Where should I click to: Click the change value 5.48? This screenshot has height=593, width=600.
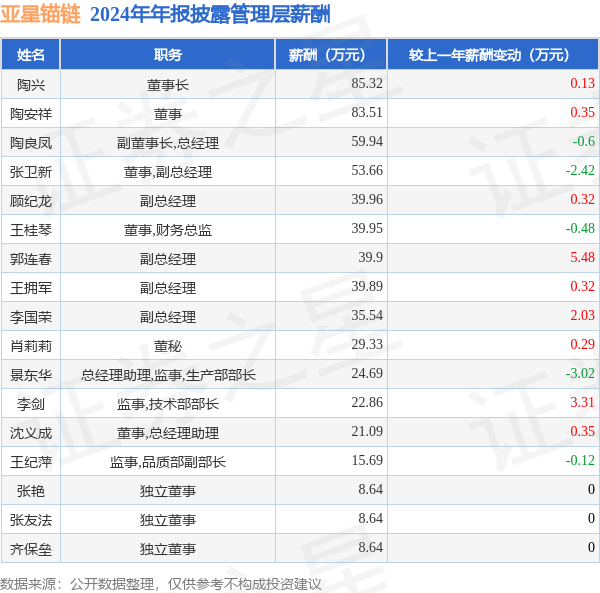pyautogui.click(x=582, y=258)
